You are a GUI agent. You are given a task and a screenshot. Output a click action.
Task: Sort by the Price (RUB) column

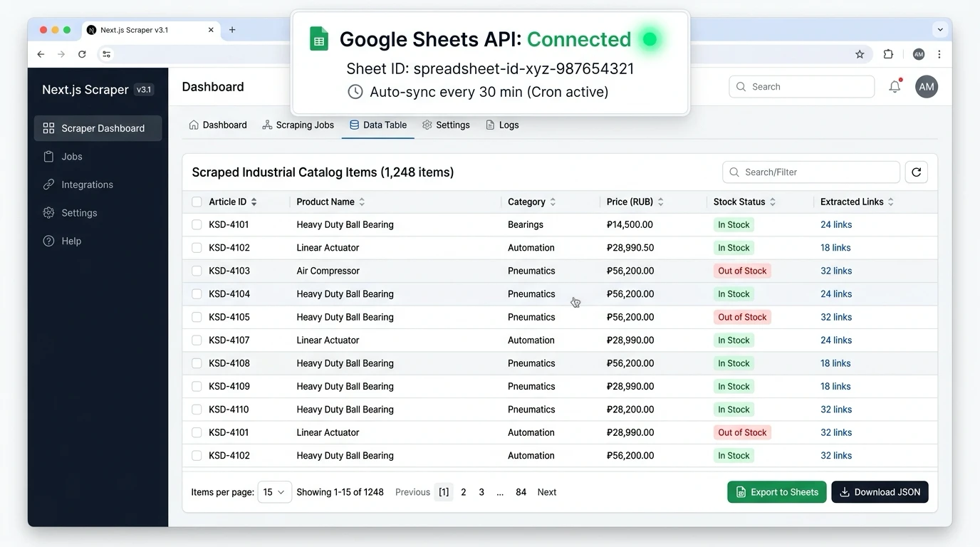click(635, 202)
